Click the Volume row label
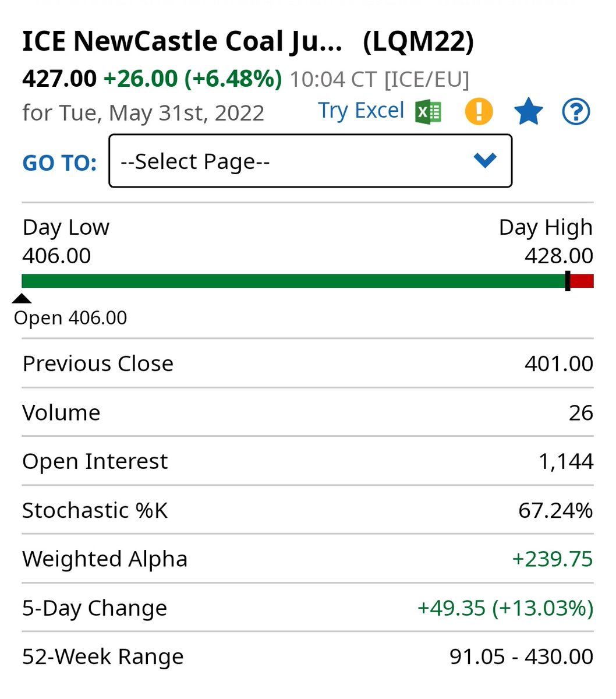Viewport: 616px width, 699px height. (61, 413)
